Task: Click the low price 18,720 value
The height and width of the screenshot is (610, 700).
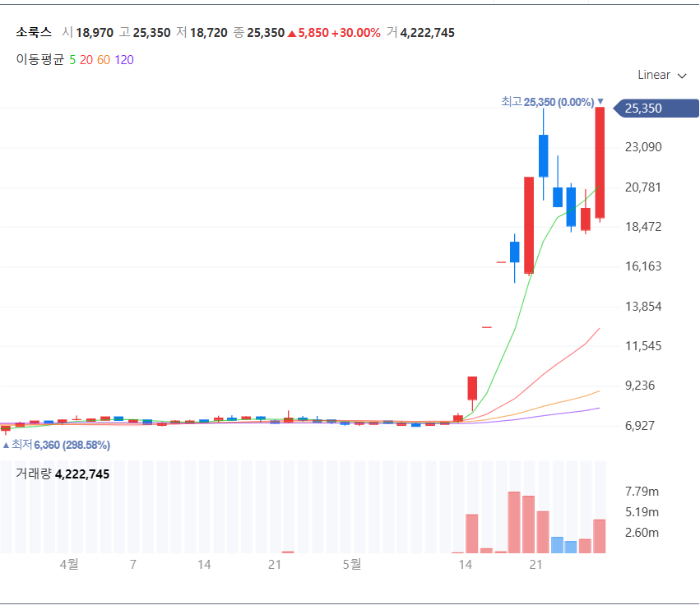Action: tap(209, 33)
